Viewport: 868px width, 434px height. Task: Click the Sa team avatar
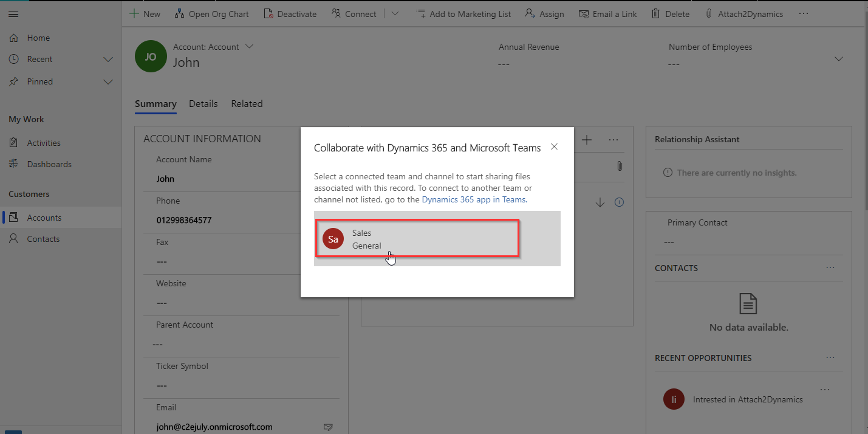tap(333, 239)
